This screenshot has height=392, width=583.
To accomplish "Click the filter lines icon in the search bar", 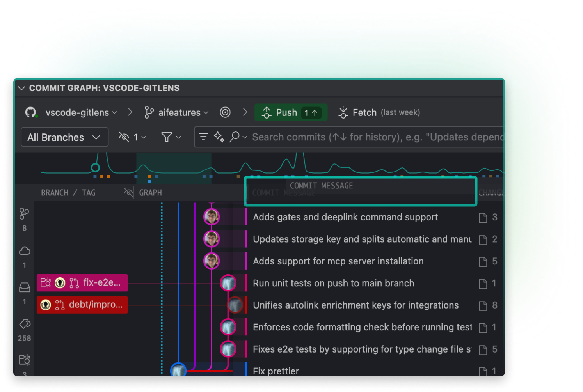I will pyautogui.click(x=203, y=137).
